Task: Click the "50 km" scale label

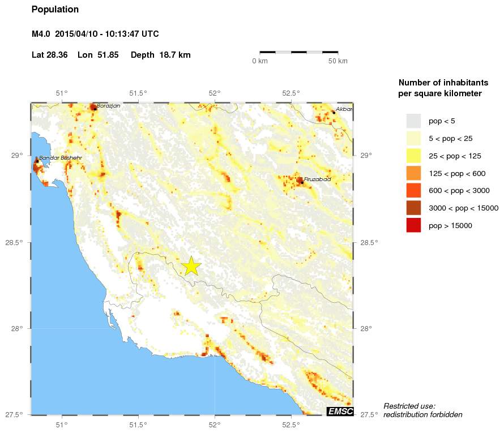Action: 338,61
